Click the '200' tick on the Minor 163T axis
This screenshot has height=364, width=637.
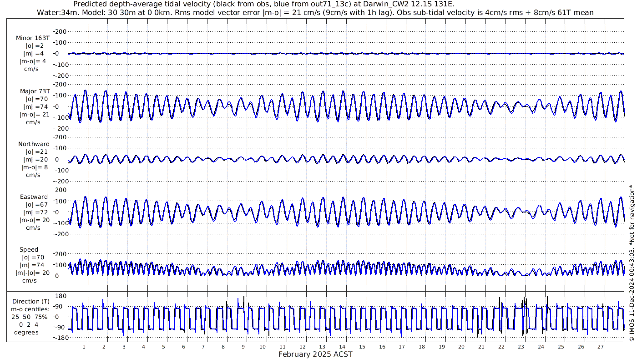pos(61,31)
